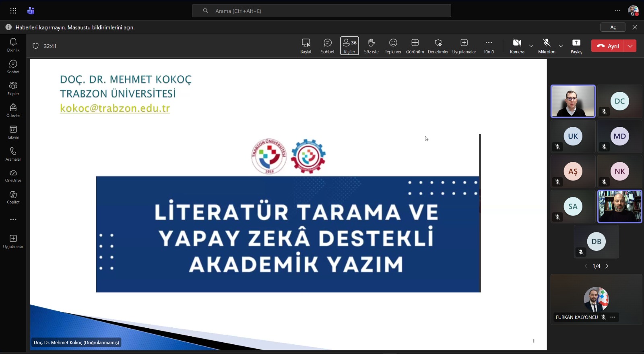
Task: Leave the meeting with Ayrıl button
Action: click(x=608, y=46)
